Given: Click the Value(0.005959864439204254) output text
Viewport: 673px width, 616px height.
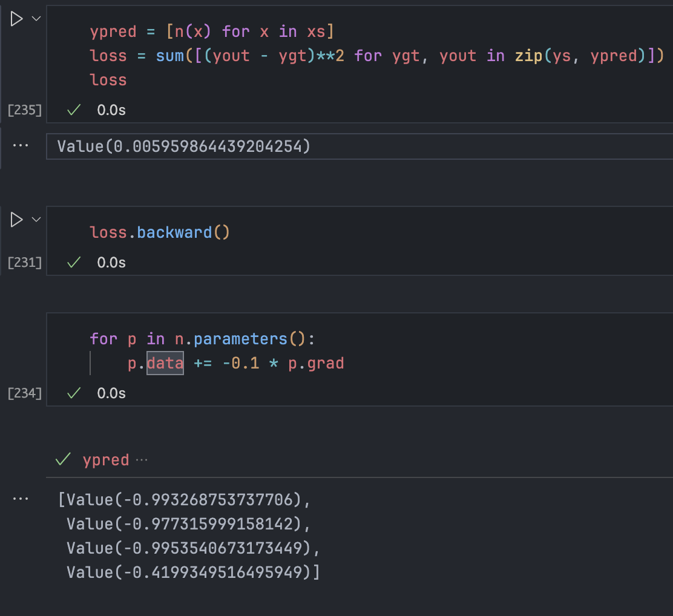Looking at the screenshot, I should tap(183, 146).
